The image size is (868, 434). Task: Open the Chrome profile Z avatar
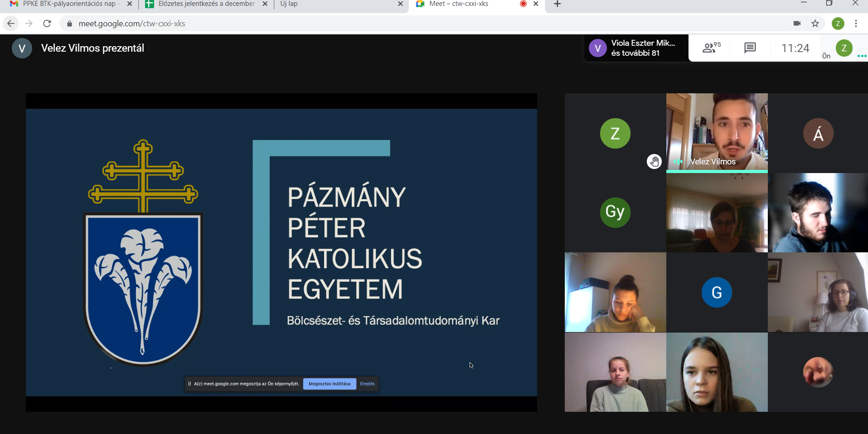(838, 24)
